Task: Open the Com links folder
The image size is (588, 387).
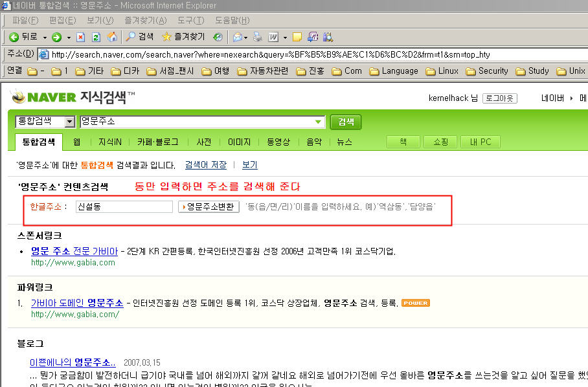Action: (x=347, y=71)
